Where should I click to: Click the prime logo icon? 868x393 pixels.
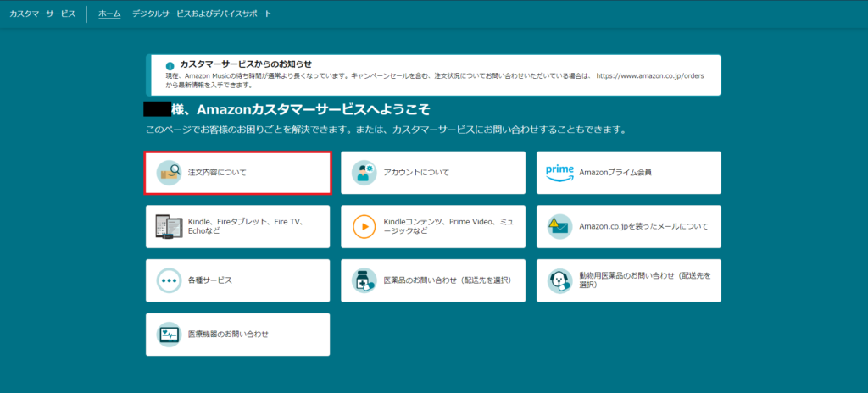559,173
